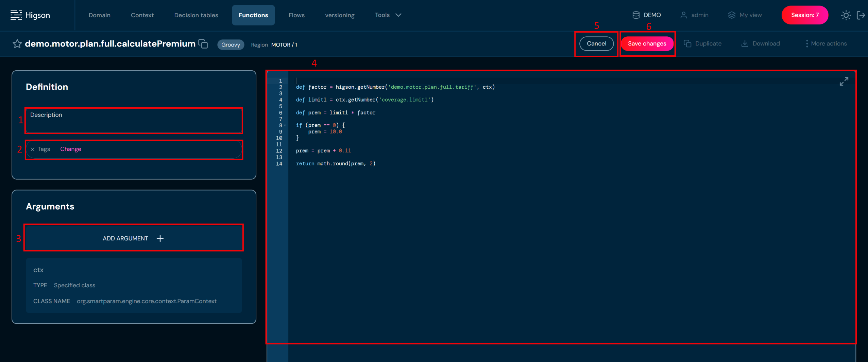Click the Change tags link

point(70,149)
